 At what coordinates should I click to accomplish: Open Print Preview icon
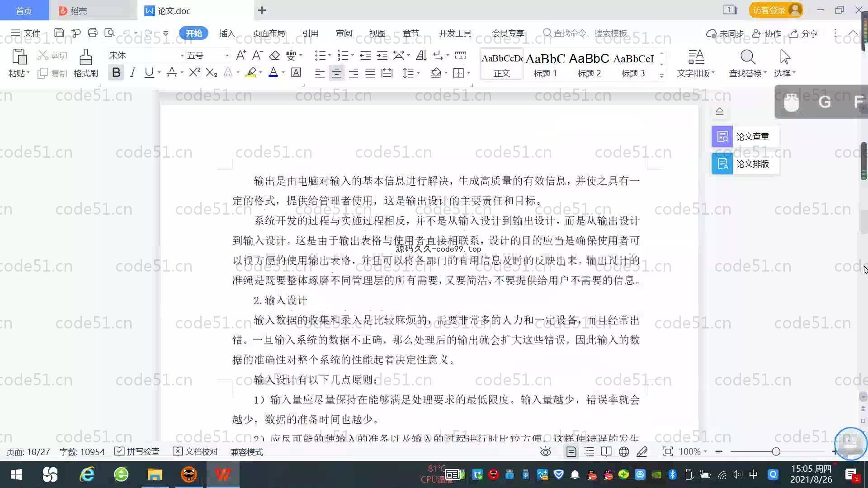tap(109, 33)
